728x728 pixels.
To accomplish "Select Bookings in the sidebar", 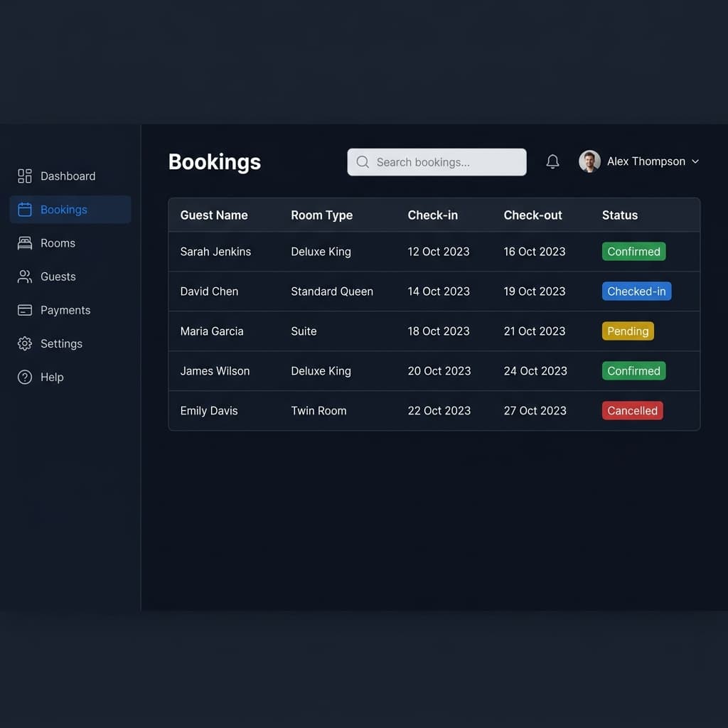I will click(x=70, y=210).
